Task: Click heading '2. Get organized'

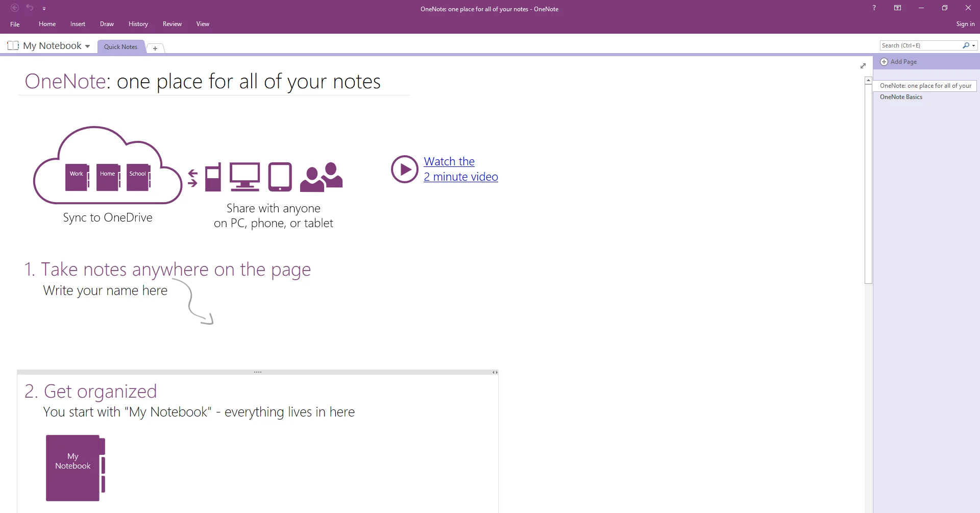Action: click(90, 392)
